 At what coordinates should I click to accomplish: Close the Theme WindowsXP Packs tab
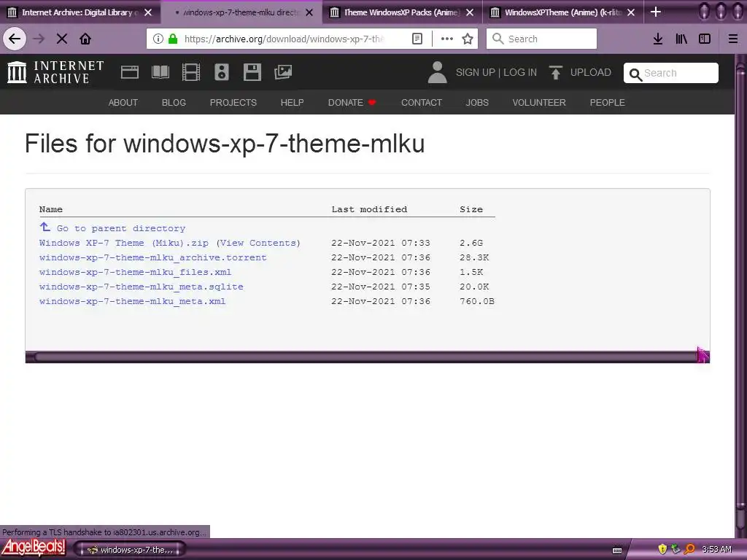[x=470, y=12]
